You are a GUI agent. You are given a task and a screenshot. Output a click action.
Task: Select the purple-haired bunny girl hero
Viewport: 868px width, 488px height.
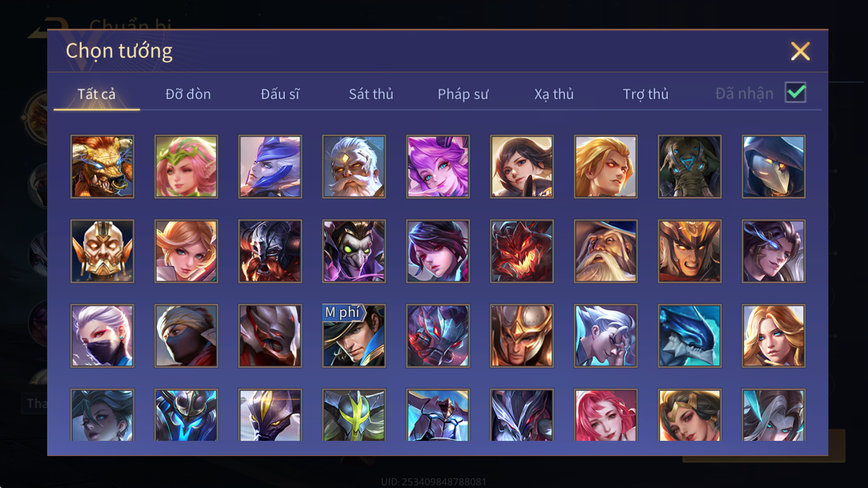click(438, 166)
